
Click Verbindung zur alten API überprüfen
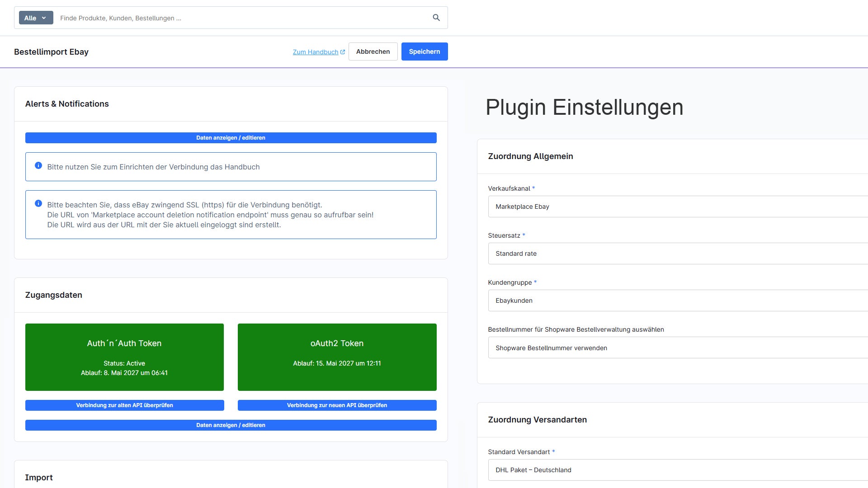pyautogui.click(x=125, y=405)
